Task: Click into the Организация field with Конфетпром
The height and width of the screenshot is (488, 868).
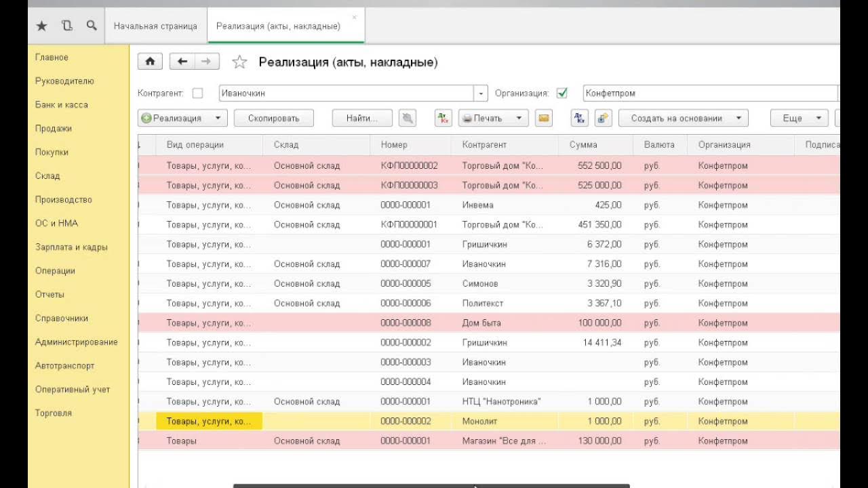Action: tap(710, 94)
